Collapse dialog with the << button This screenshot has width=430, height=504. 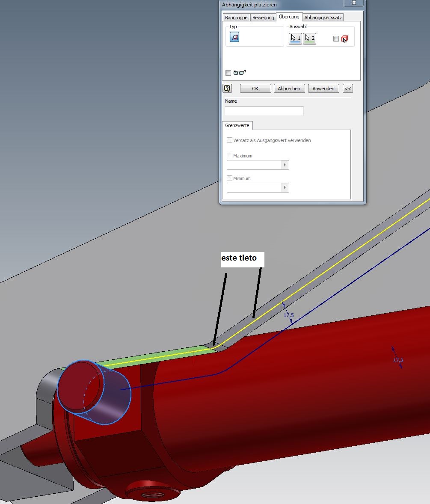tap(347, 89)
